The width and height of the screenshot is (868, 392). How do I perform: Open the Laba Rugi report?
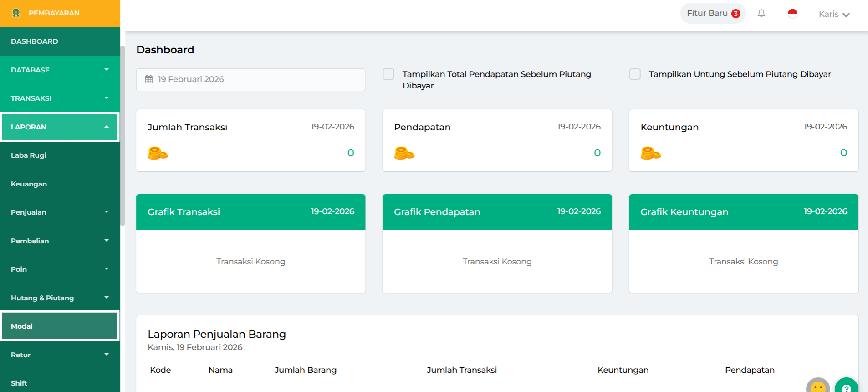(x=29, y=155)
